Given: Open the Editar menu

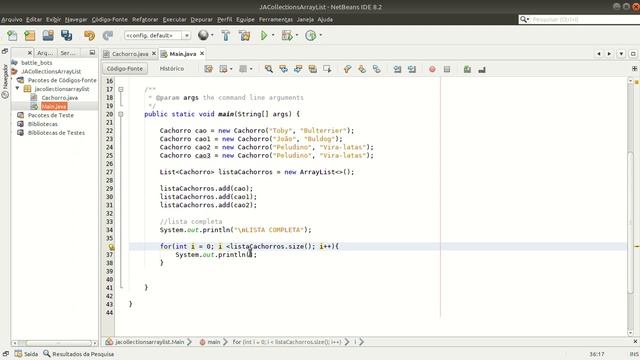Looking at the screenshot, I should (x=34, y=19).
